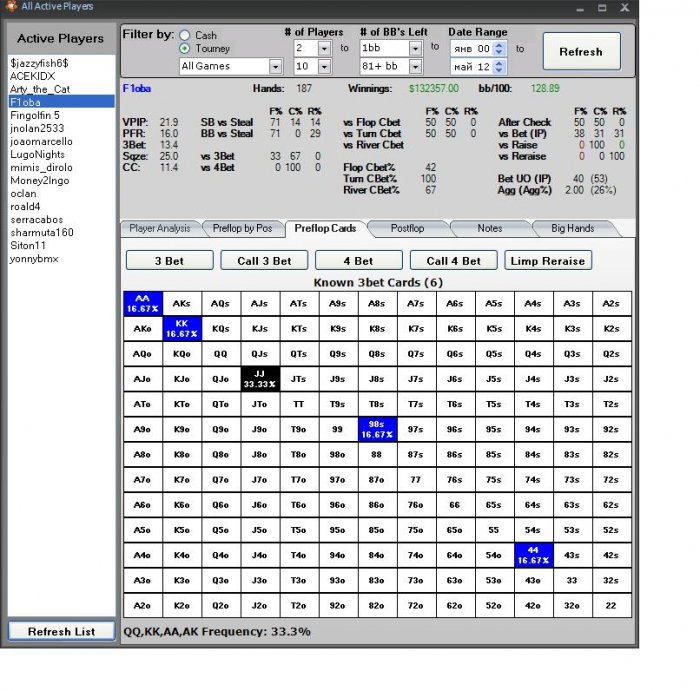This screenshot has height=691, width=700.
Task: Click the Call 3 Bet button
Action: coord(264,261)
